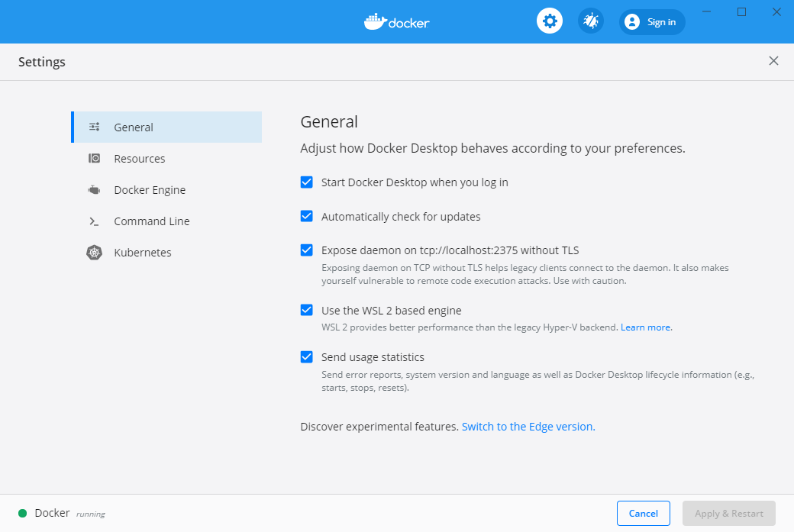The width and height of the screenshot is (794, 532).
Task: Click the Resources disk icon in sidebar
Action: pos(94,159)
